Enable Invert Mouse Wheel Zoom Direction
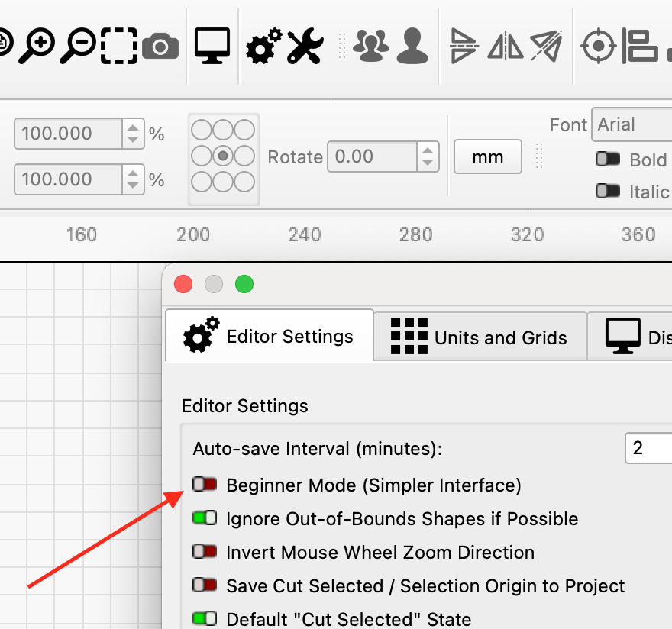The image size is (672, 629). [x=205, y=551]
